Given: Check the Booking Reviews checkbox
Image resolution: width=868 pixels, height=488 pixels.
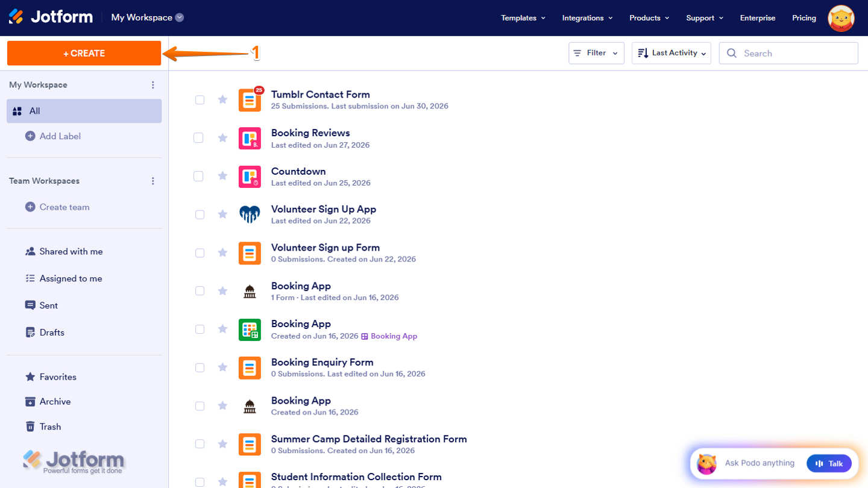Looking at the screenshot, I should 198,138.
